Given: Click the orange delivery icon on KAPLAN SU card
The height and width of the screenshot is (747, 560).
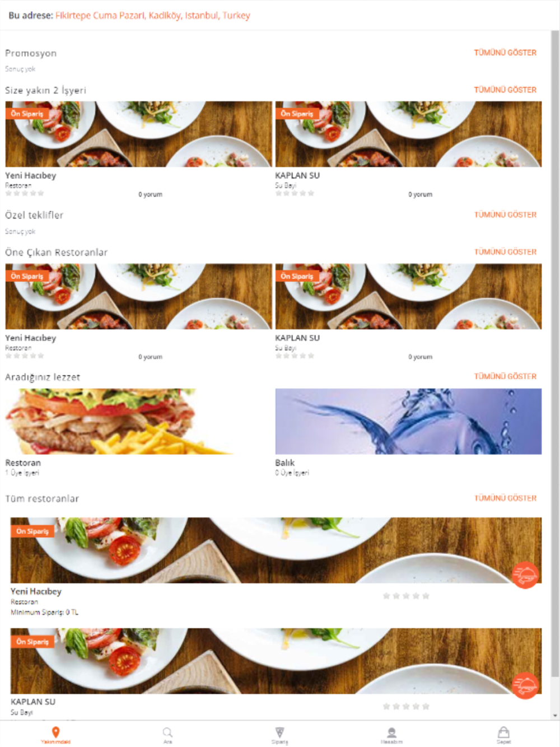Looking at the screenshot, I should (x=525, y=685).
